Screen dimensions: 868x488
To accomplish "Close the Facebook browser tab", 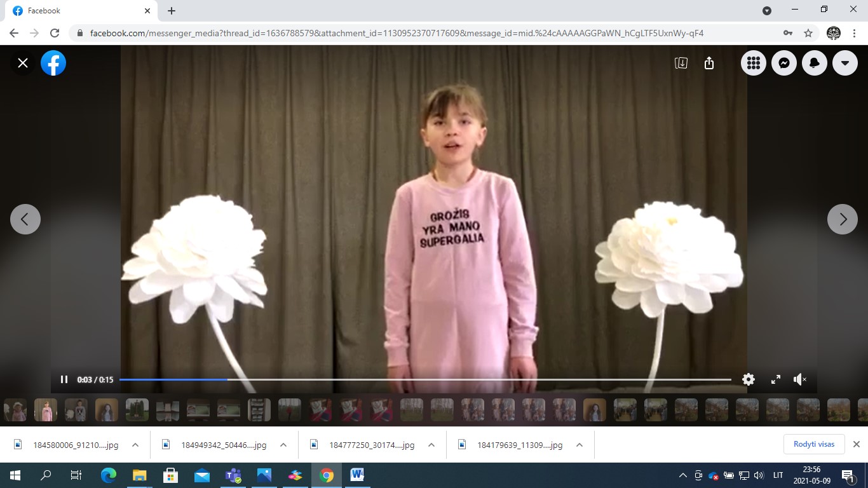I will click(147, 11).
